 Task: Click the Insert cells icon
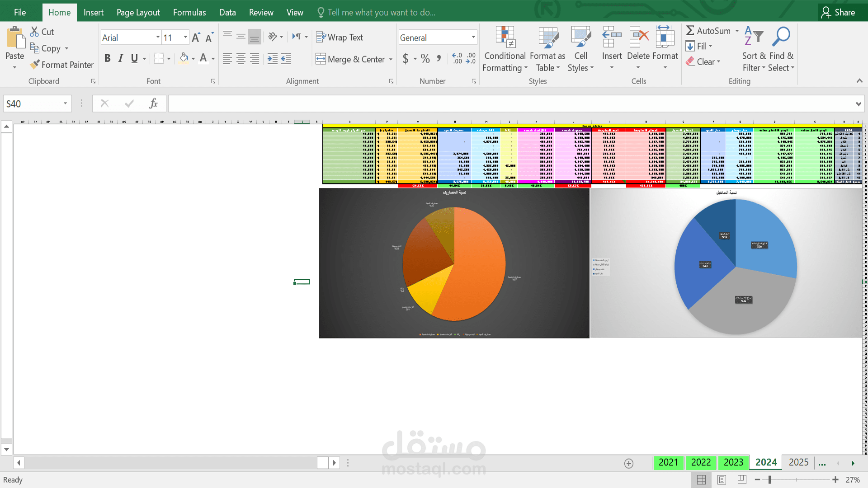click(612, 37)
